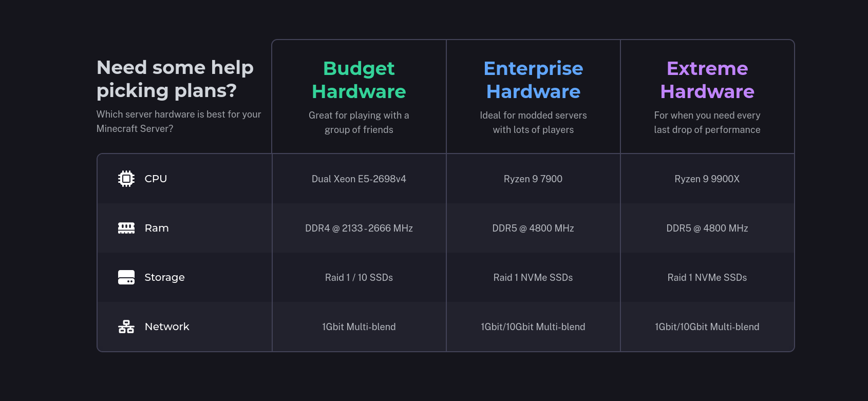This screenshot has width=868, height=401.
Task: Click Extreme's Raid 1 NVMe SSDs cell
Action: pyautogui.click(x=707, y=277)
